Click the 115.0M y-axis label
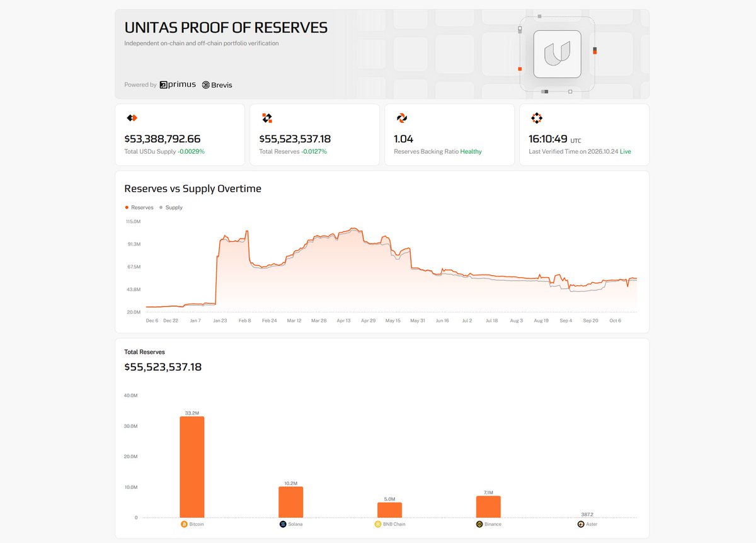The image size is (756, 543). pyautogui.click(x=134, y=222)
